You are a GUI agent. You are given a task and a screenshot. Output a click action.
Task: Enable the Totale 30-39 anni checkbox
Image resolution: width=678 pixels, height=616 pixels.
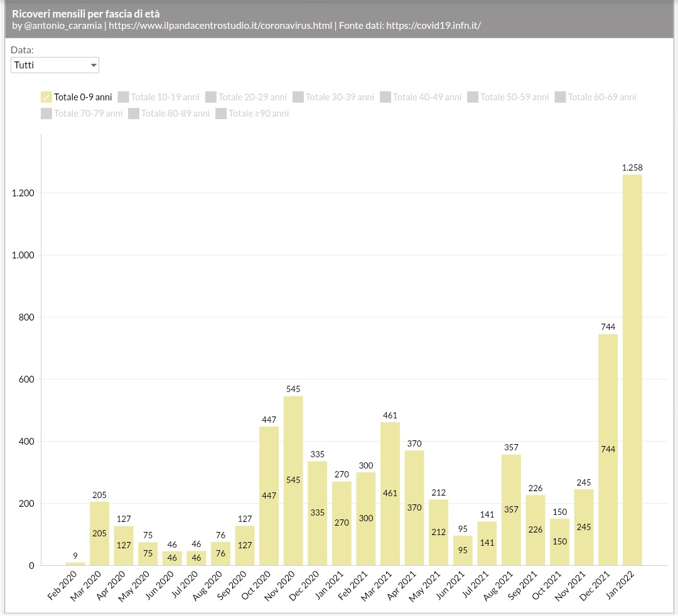298,97
